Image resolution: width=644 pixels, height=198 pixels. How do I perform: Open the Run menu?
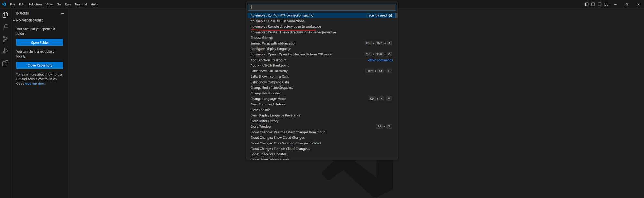click(x=68, y=4)
